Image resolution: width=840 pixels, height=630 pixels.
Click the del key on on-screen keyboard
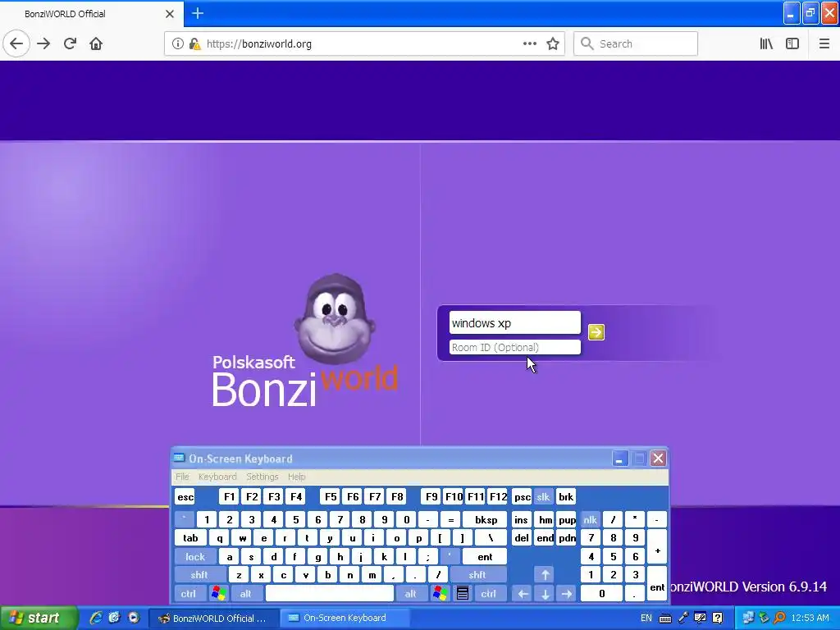coord(522,538)
